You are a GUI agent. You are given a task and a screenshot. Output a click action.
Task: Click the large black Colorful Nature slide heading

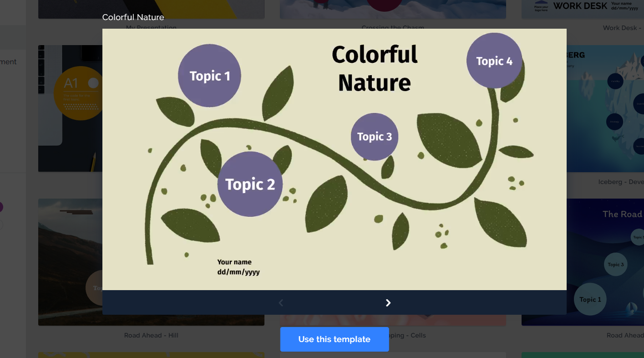[375, 68]
